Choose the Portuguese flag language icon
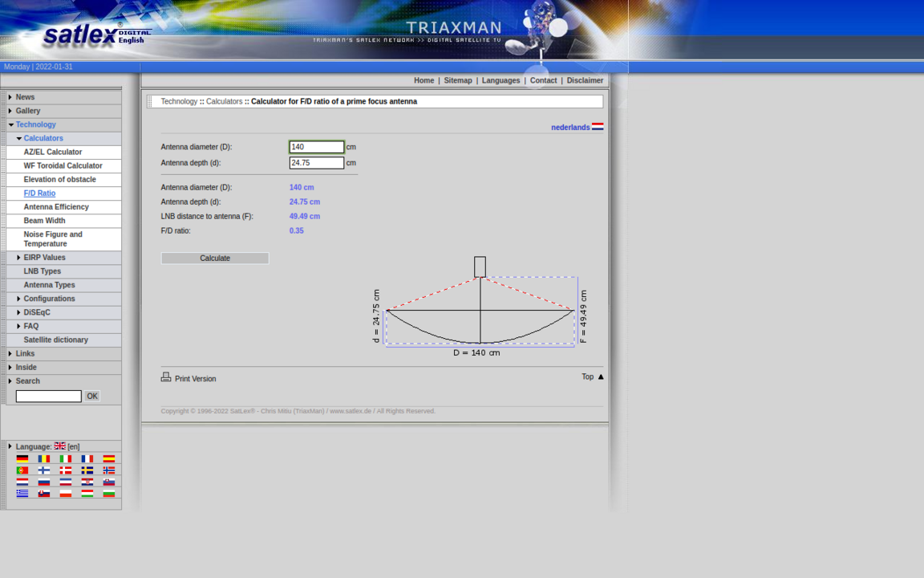 coord(22,470)
